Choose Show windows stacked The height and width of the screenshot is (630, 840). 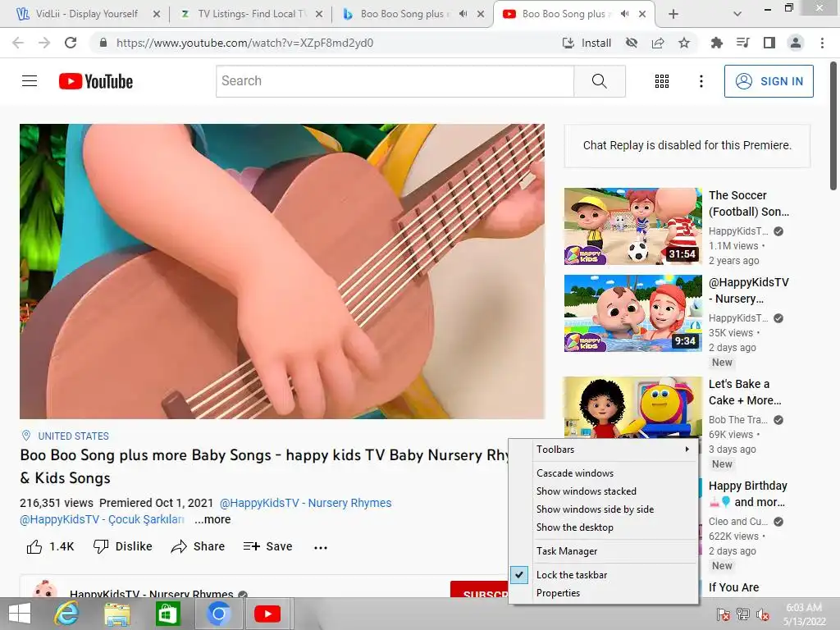click(604, 491)
